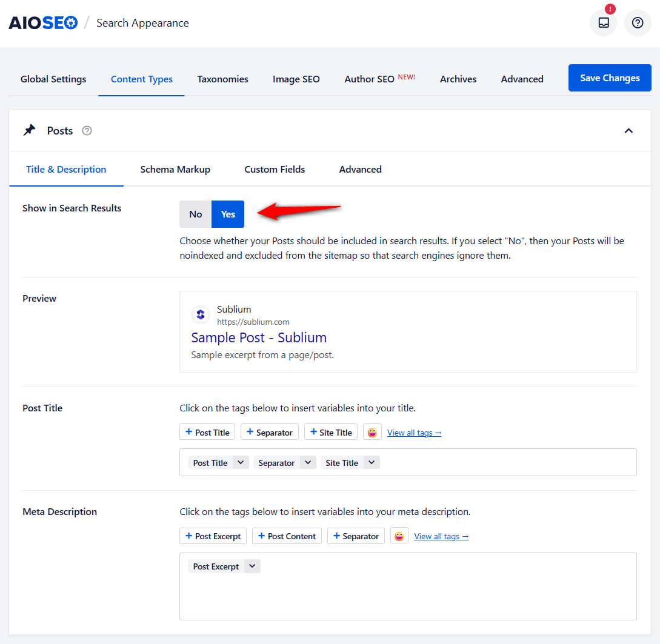The width and height of the screenshot is (660, 644).
Task: Click the pin icon beside Posts
Action: click(x=28, y=130)
